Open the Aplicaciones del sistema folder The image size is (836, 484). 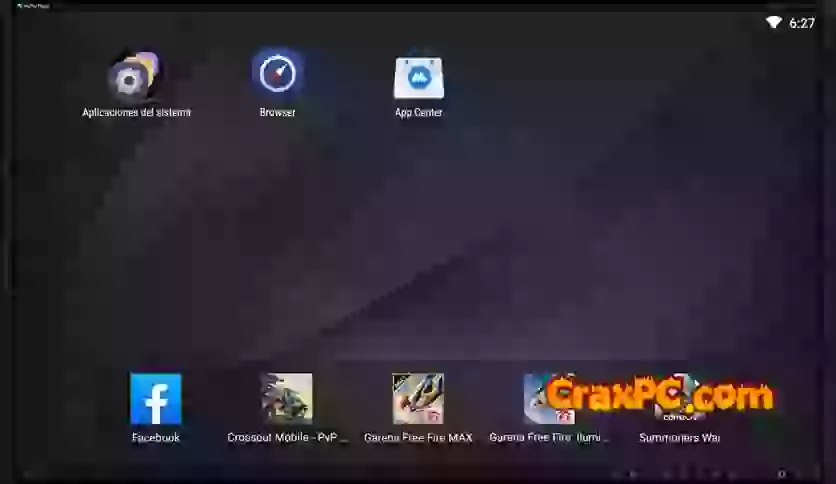pyautogui.click(x=134, y=78)
